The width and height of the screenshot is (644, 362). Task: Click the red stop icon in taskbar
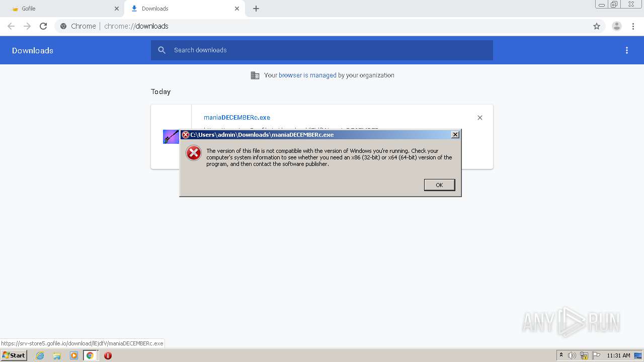(108, 355)
